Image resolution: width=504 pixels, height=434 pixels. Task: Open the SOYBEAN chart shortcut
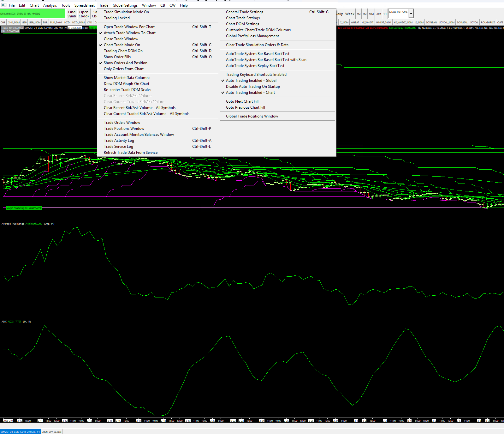click(431, 22)
